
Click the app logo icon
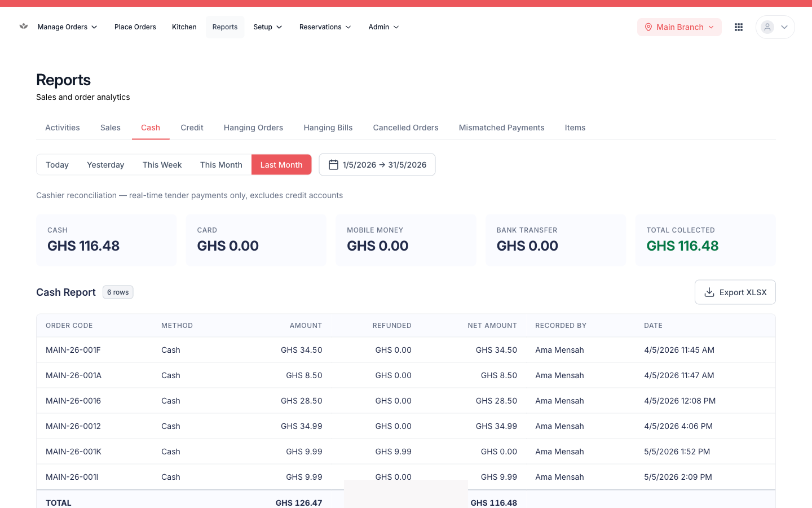[x=24, y=26]
